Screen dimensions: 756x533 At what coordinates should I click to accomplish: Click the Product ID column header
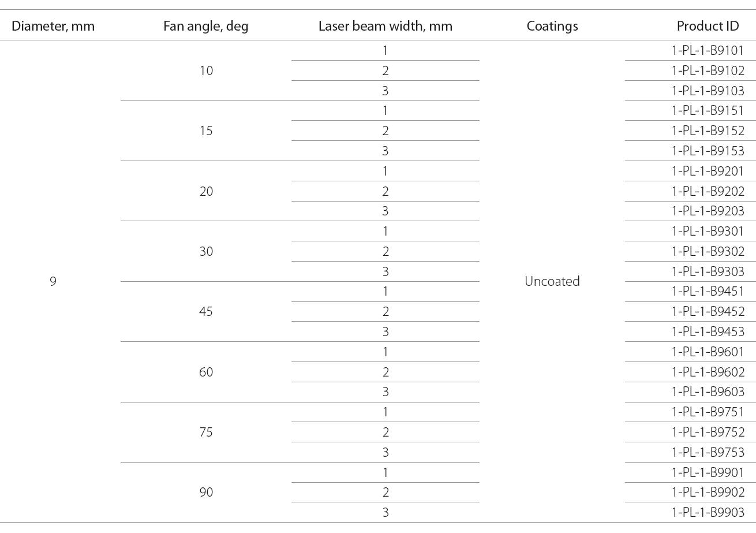(708, 26)
